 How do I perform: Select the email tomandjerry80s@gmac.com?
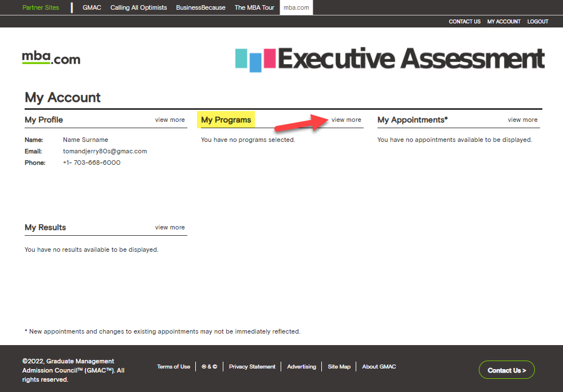(x=105, y=151)
